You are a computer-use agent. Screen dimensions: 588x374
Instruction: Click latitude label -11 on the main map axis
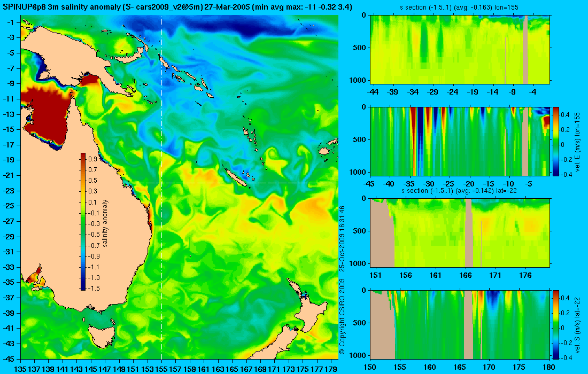click(9, 99)
